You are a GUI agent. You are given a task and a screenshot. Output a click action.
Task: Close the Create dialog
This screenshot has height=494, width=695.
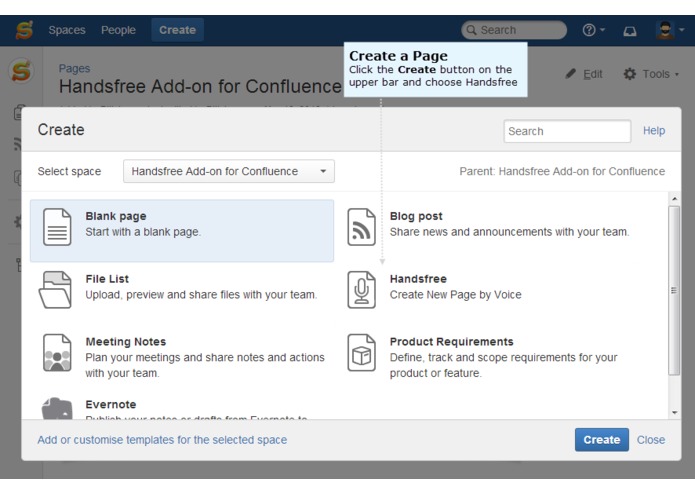click(651, 440)
